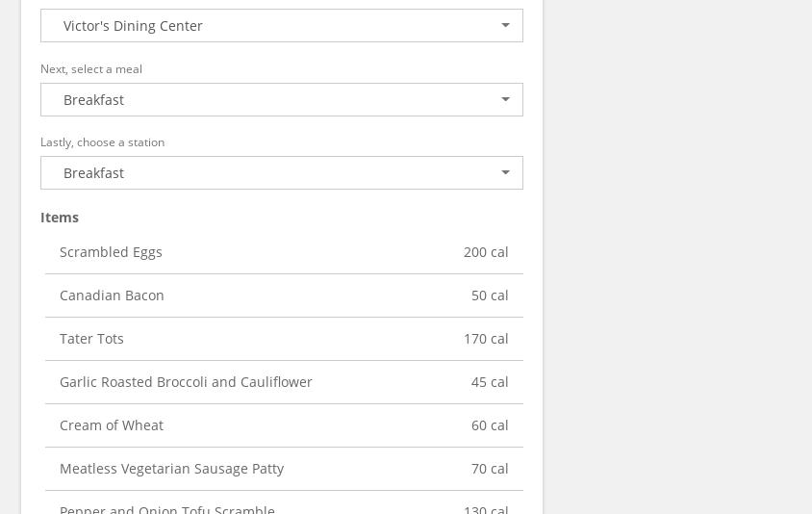The image size is (812, 514).
Task: Select the Scrambled Eggs item
Action: click(x=111, y=252)
